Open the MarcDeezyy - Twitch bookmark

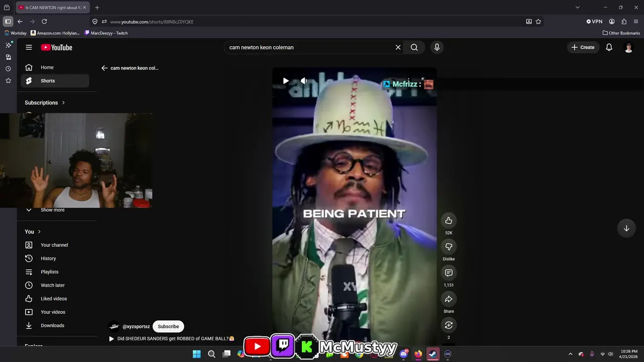pyautogui.click(x=106, y=33)
